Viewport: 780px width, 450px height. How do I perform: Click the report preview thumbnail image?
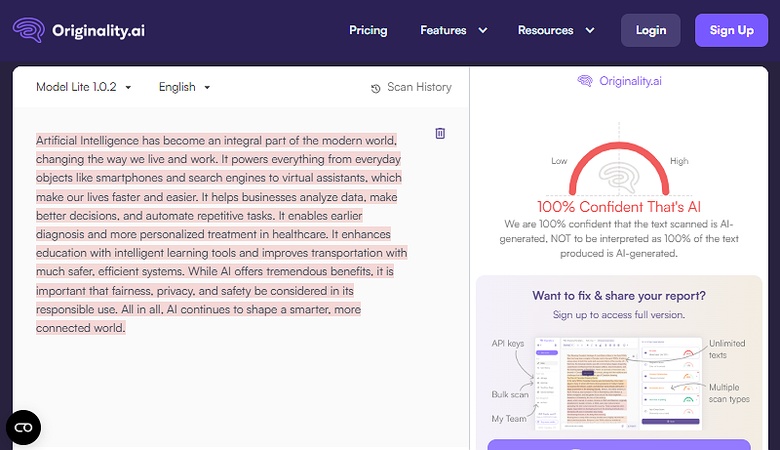[618, 383]
